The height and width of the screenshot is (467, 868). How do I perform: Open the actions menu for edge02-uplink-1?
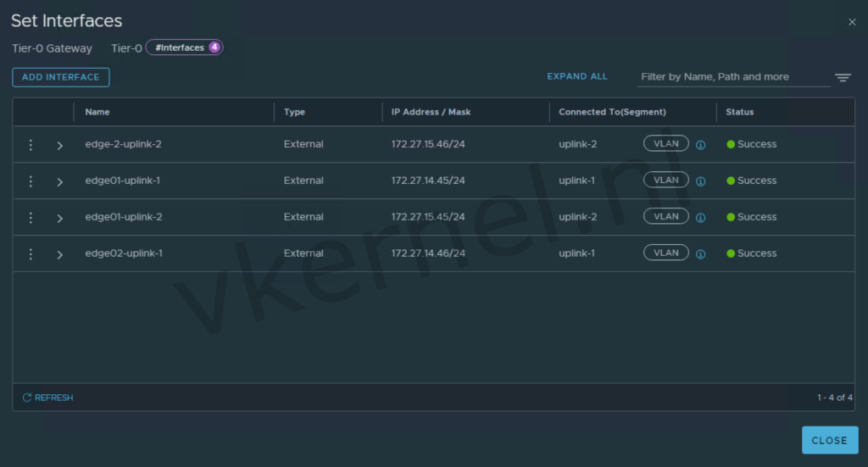coord(31,254)
